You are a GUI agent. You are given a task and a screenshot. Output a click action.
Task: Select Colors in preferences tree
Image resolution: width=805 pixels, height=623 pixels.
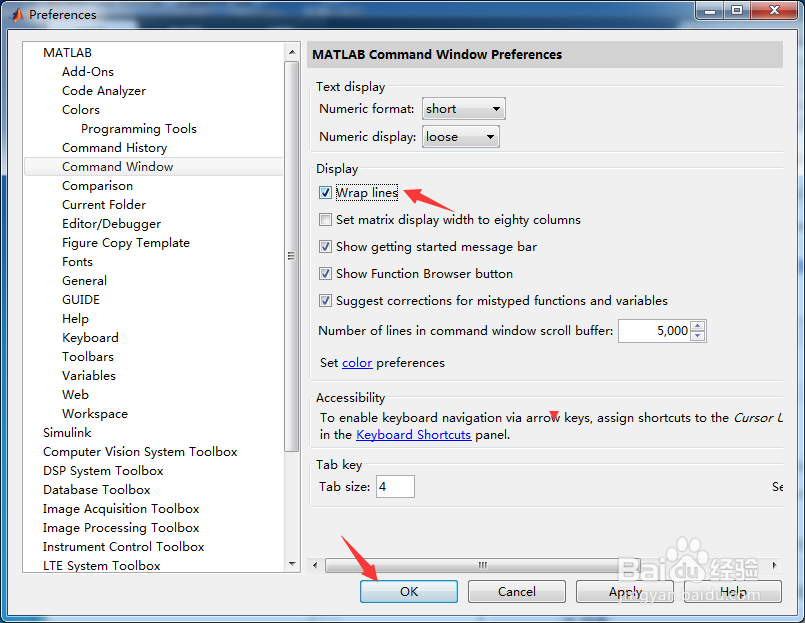coord(81,110)
